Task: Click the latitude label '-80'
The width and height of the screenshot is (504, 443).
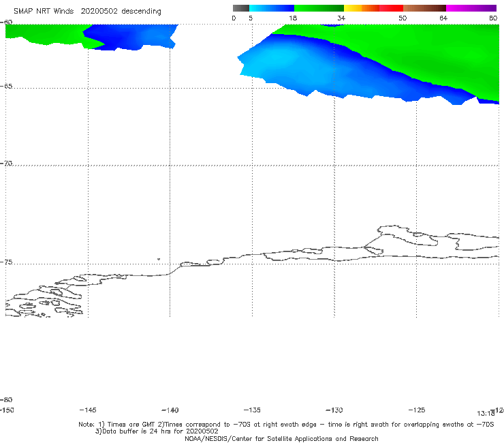Action: [6, 400]
